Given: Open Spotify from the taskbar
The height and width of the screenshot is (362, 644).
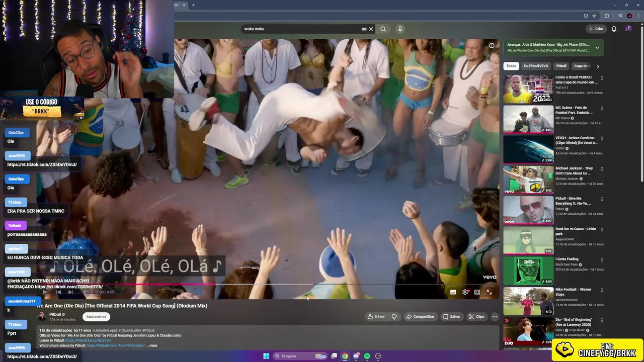Looking at the screenshot, I should tap(367, 356).
